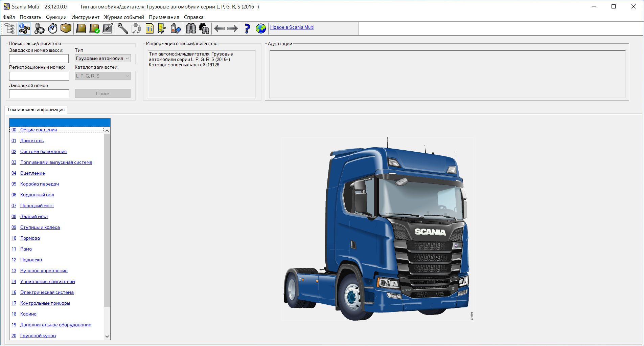
Task: Click the wrench tool icon
Action: coord(123,28)
